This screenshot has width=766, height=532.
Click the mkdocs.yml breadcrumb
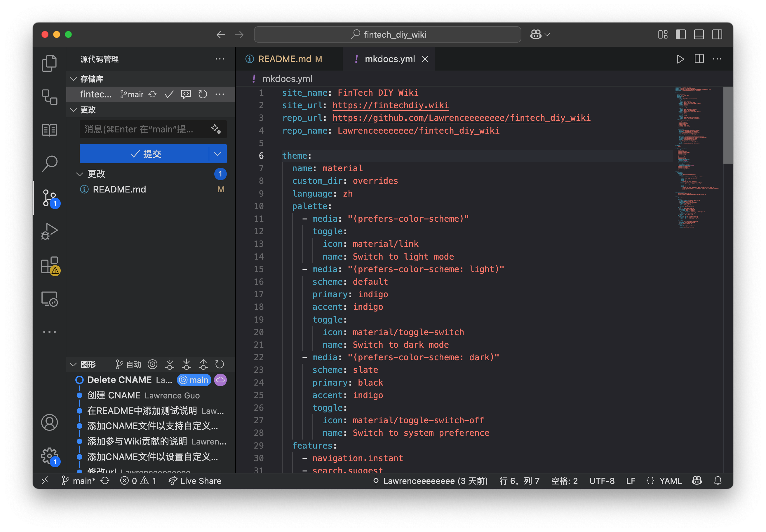(287, 79)
